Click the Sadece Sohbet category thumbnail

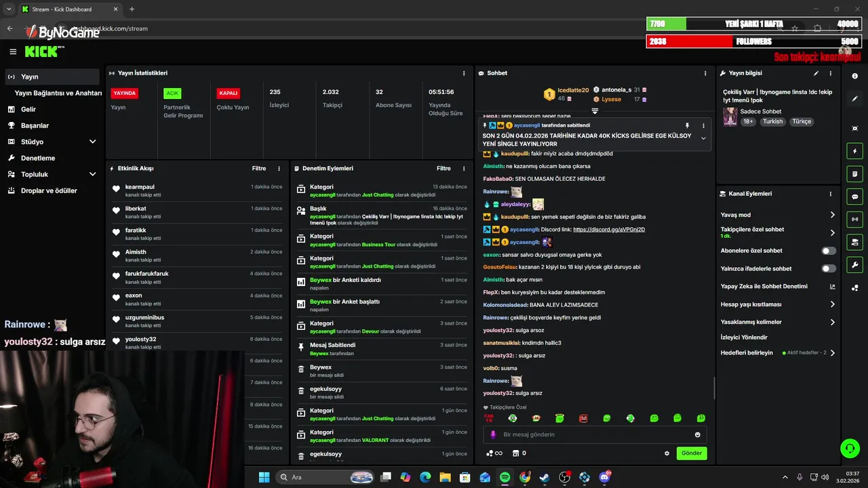pos(730,116)
